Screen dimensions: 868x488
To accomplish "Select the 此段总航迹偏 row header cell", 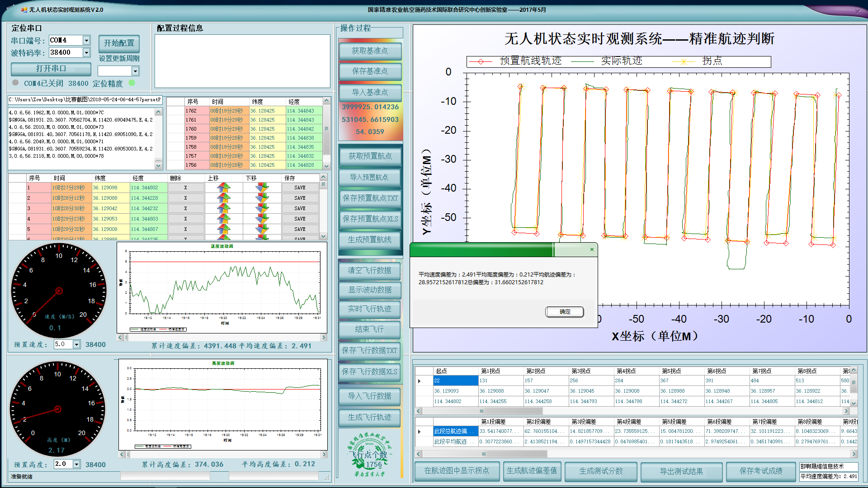I will 456,431.
